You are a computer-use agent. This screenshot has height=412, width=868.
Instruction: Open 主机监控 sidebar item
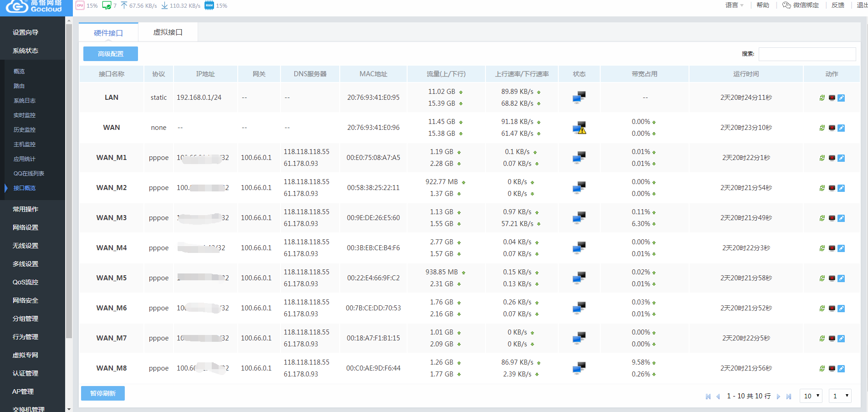pos(25,144)
